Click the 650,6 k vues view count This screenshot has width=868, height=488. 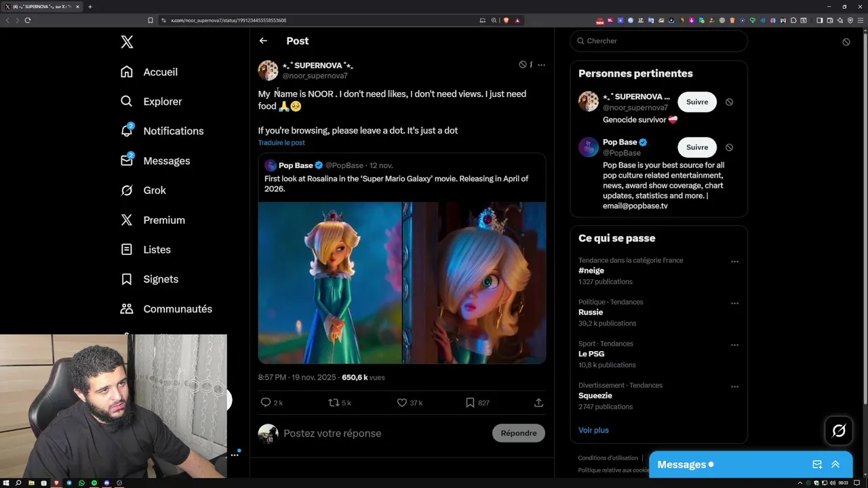click(x=363, y=378)
